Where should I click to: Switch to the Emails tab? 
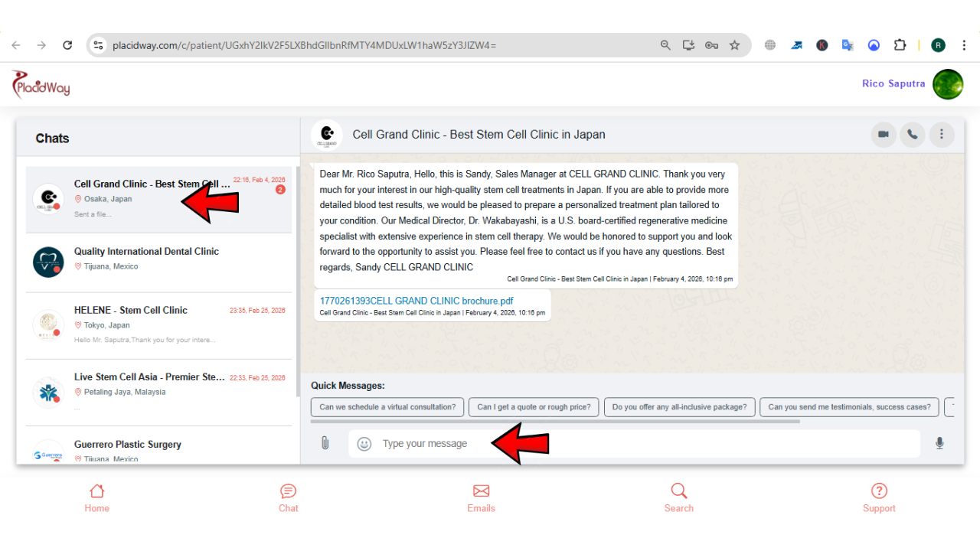[x=481, y=498]
